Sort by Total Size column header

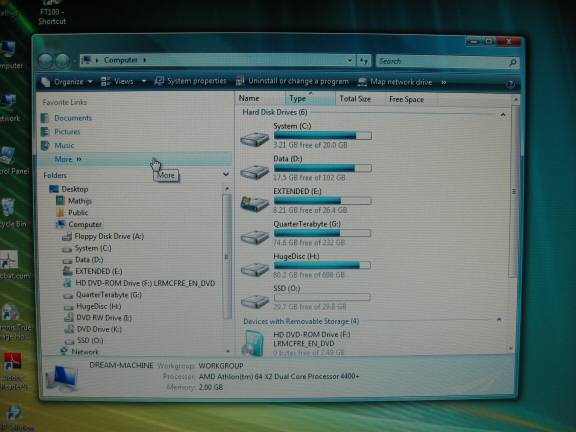coord(359,99)
